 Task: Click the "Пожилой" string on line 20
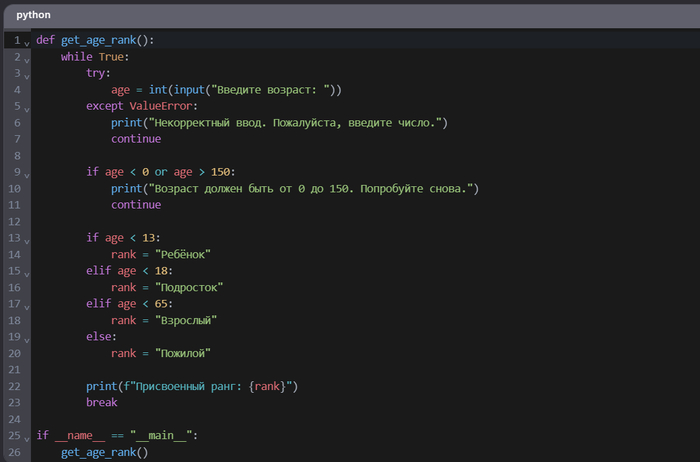[184, 353]
